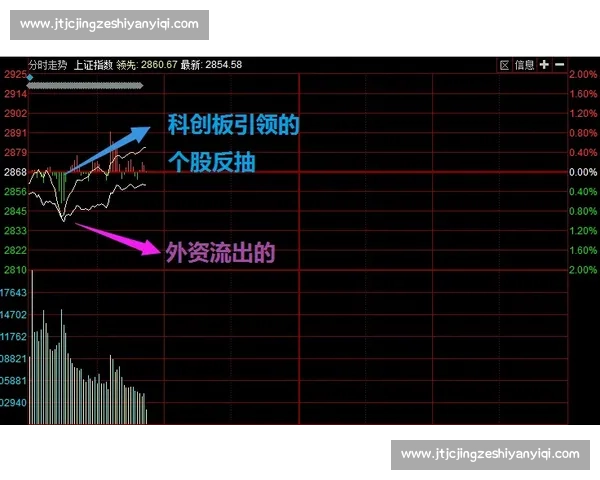Click the 个股反抽 annotation text
Viewport: 600px width, 480px height.
coord(211,162)
